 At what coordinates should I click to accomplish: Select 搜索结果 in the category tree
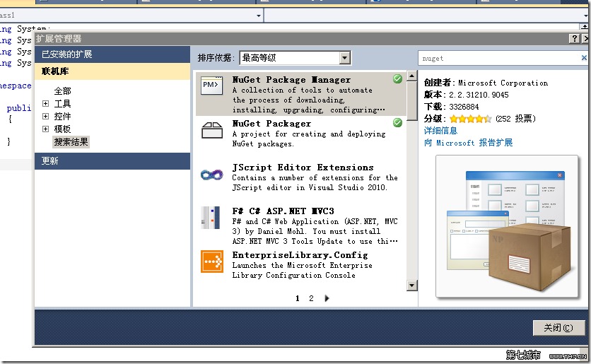(x=71, y=142)
